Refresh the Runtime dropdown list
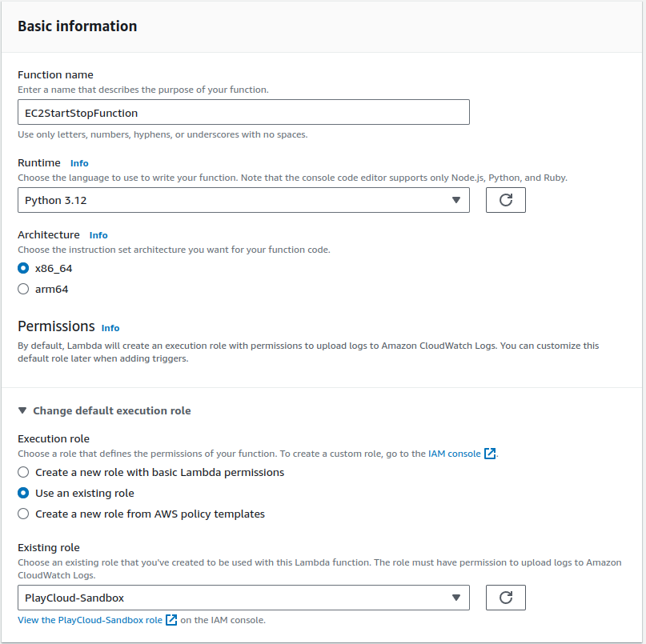Image resolution: width=646 pixels, height=644 pixels. click(505, 200)
